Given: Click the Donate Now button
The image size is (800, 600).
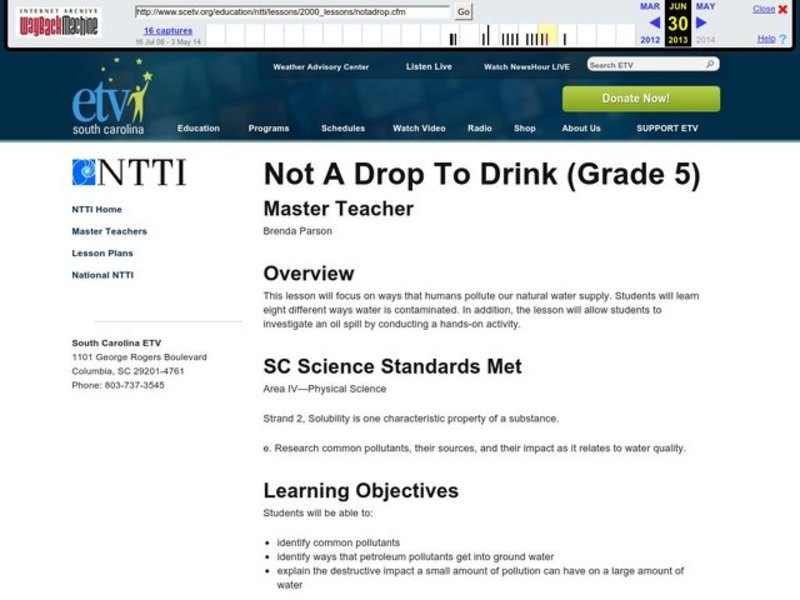Looking at the screenshot, I should (x=637, y=98).
